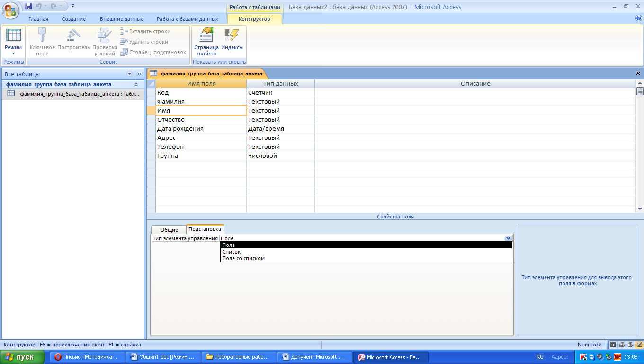Click the Redo arrow in quick access toolbar

(54, 7)
